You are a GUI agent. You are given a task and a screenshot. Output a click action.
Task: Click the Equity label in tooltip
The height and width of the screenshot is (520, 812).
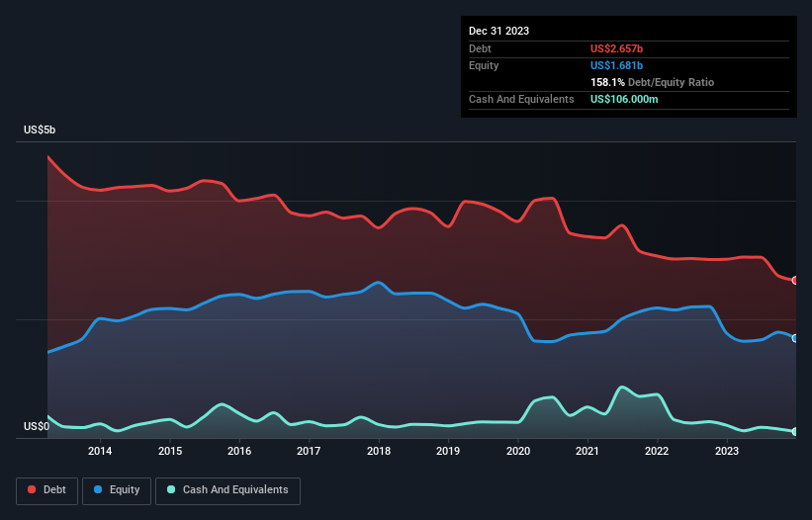point(484,65)
